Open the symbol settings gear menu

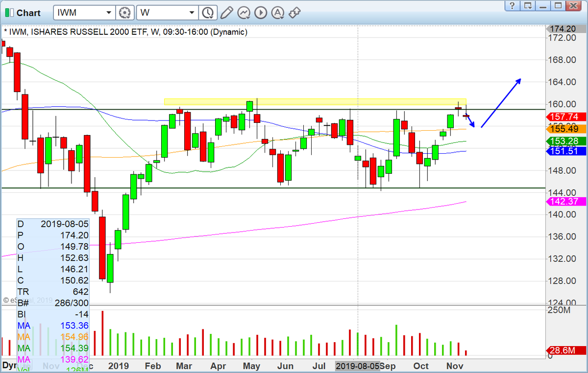[126, 13]
